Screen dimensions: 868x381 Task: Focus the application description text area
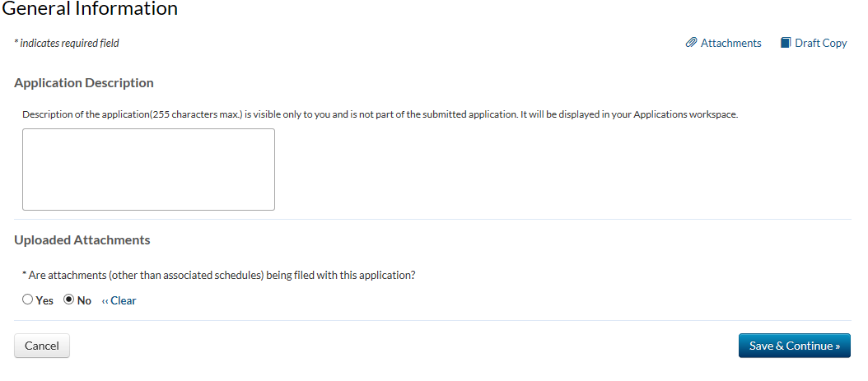(148, 170)
